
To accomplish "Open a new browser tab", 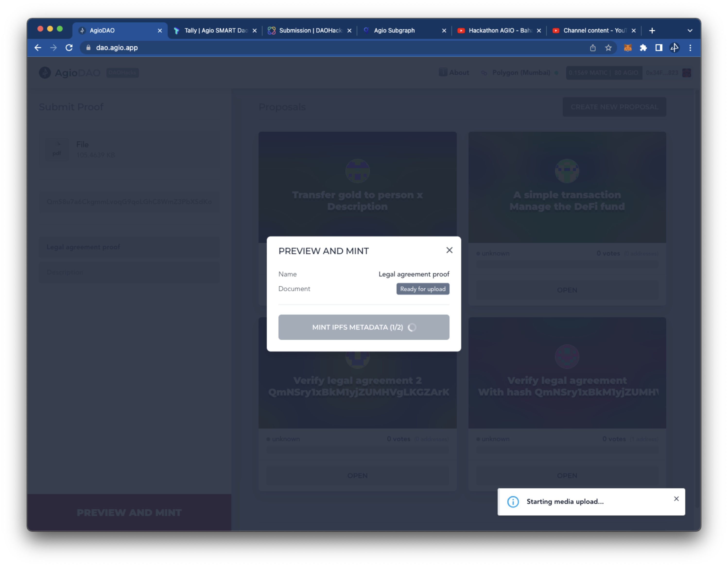I will tap(652, 31).
